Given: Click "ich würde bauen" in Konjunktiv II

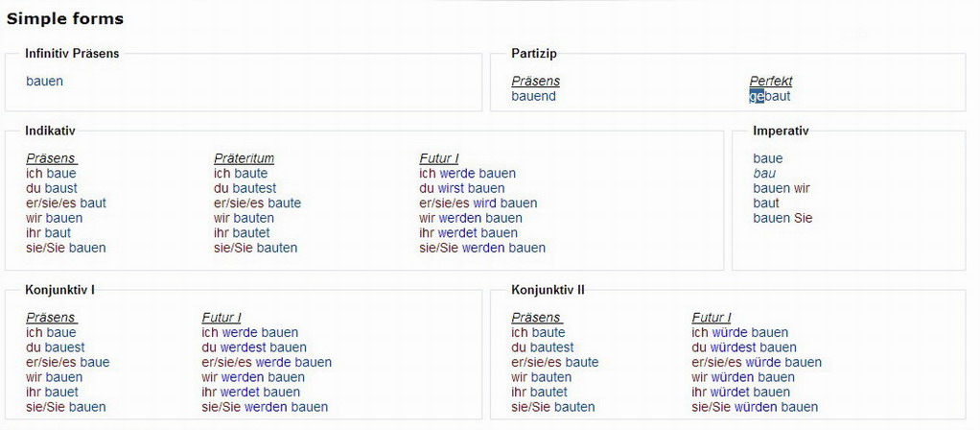Looking at the screenshot, I should coord(739,333).
